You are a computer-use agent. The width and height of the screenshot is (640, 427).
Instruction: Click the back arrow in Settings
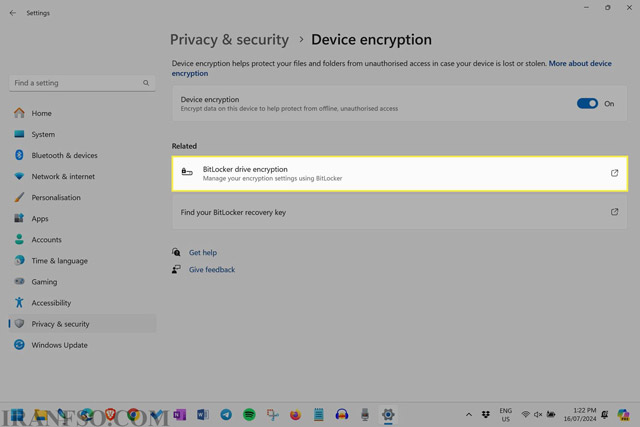pyautogui.click(x=13, y=13)
